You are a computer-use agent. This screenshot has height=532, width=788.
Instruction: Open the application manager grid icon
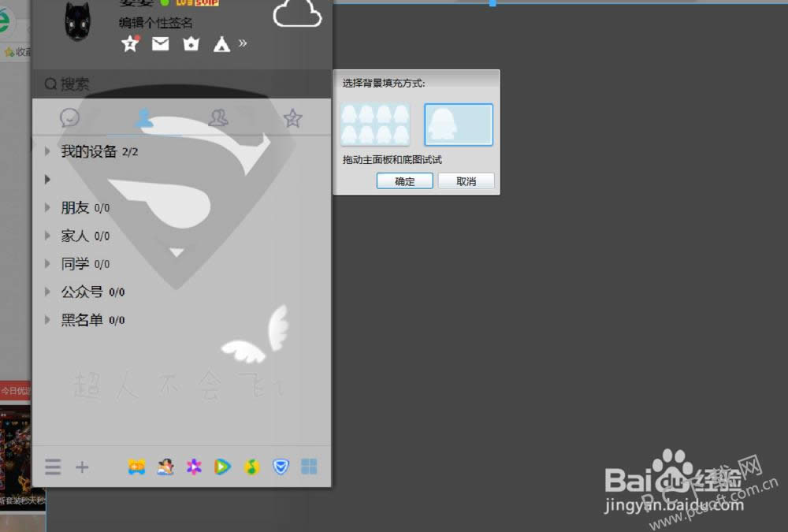pos(309,467)
